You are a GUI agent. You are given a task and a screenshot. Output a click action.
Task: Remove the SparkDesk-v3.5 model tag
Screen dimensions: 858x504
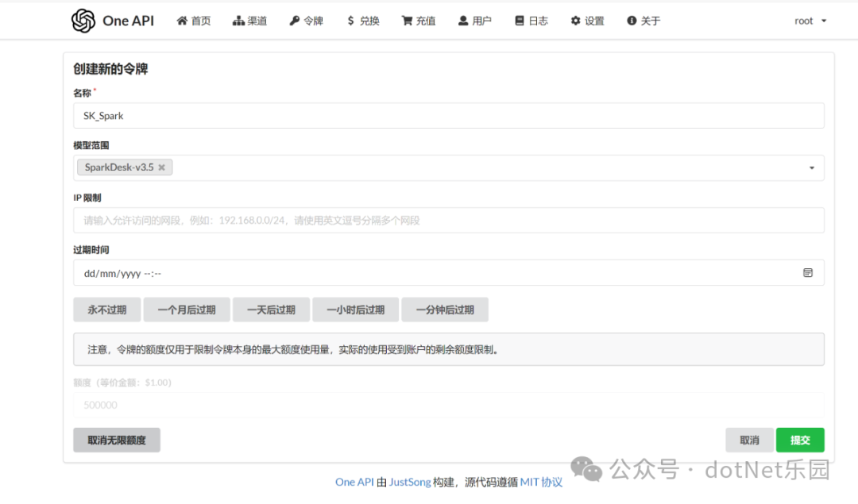tap(162, 167)
